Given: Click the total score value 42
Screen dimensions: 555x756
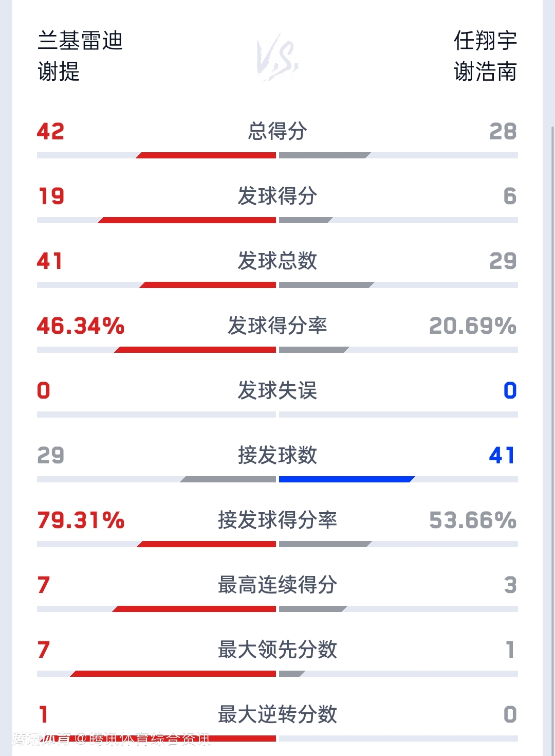Looking at the screenshot, I should 50,131.
